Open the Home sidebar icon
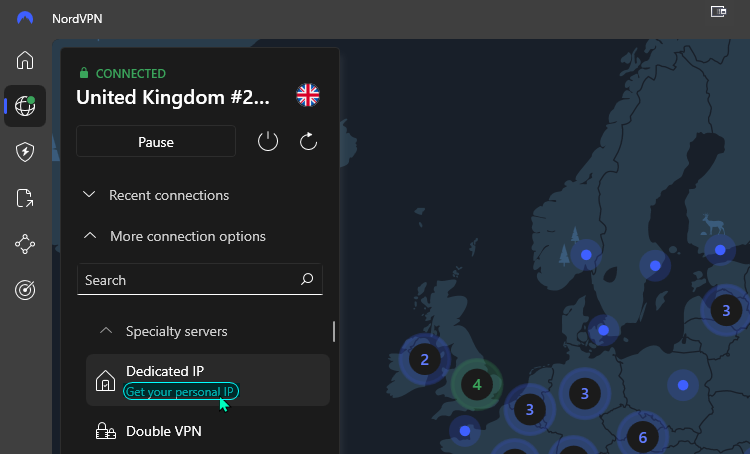750x454 pixels. point(25,60)
